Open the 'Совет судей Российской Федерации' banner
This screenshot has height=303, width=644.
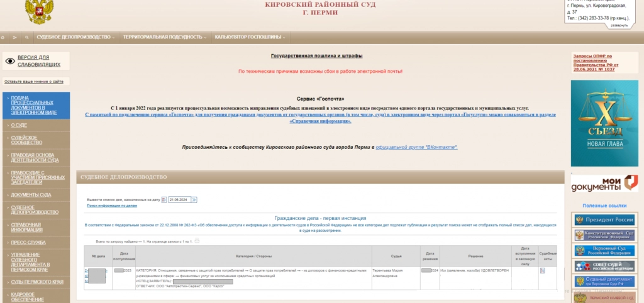[x=604, y=266]
